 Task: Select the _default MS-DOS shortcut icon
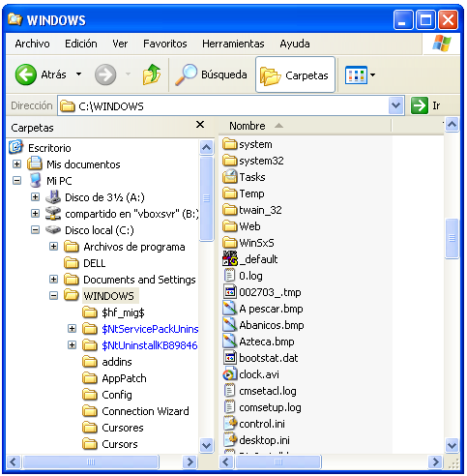click(x=230, y=258)
